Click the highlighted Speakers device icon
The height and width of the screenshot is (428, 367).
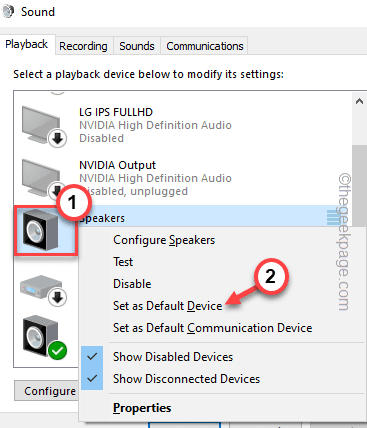(x=40, y=231)
